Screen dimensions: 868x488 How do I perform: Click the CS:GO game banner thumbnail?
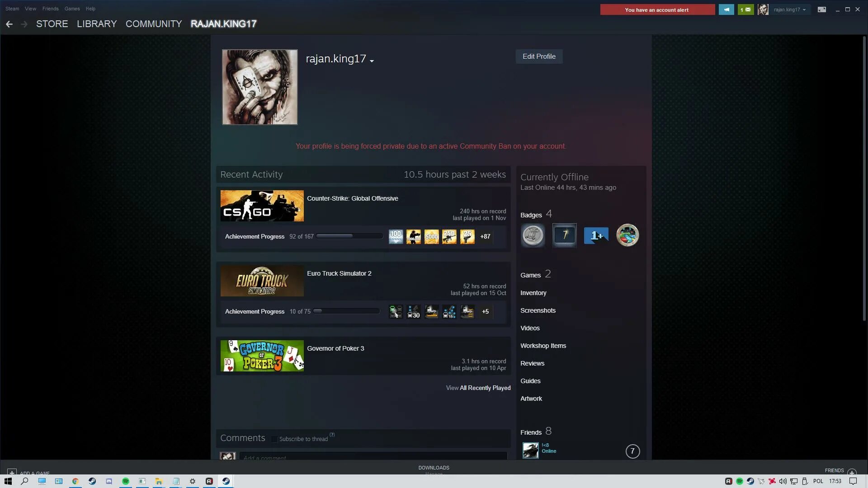click(x=262, y=206)
